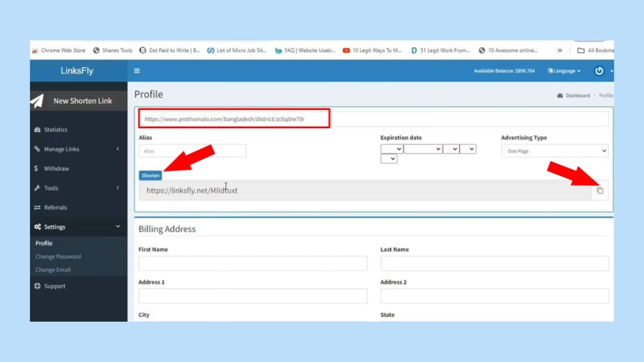This screenshot has height=362, width=644.
Task: Click the copy shortened link icon
Action: (x=600, y=191)
